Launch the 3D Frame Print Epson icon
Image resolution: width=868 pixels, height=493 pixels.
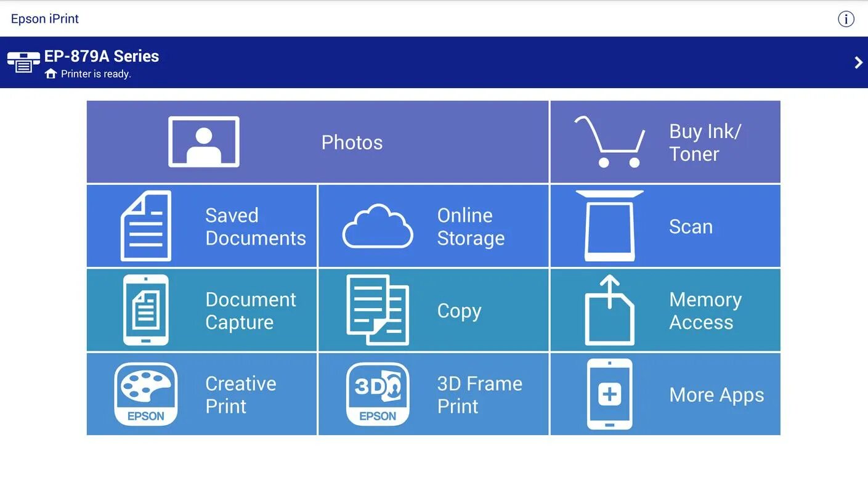pos(378,394)
